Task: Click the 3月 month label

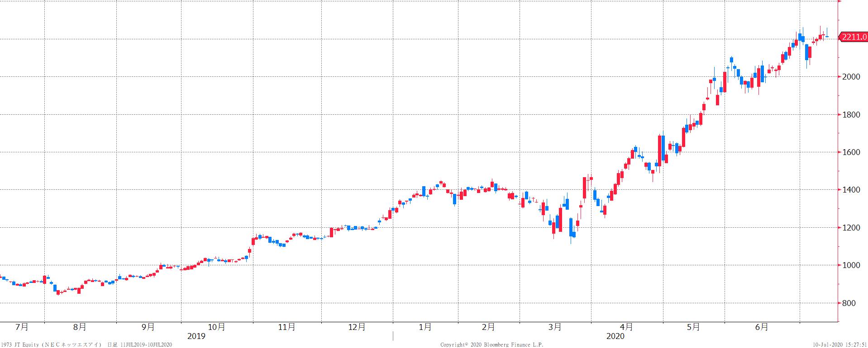Action: [x=555, y=327]
